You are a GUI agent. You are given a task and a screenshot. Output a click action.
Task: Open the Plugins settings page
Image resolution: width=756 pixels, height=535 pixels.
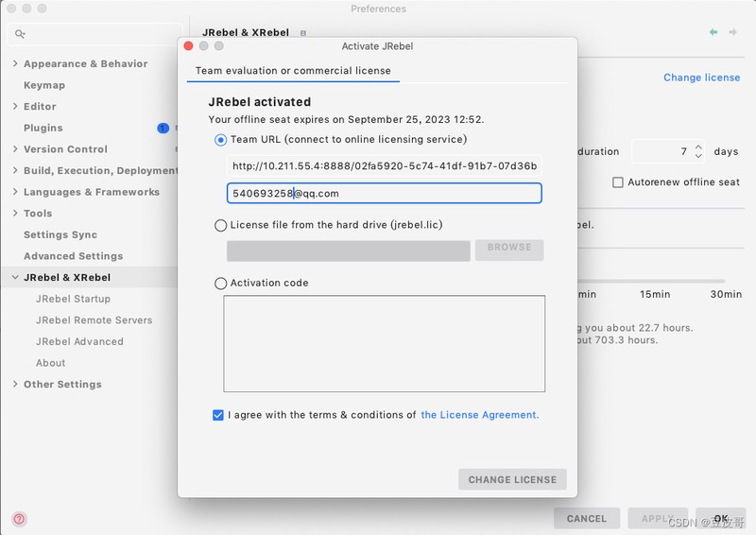[x=43, y=128]
